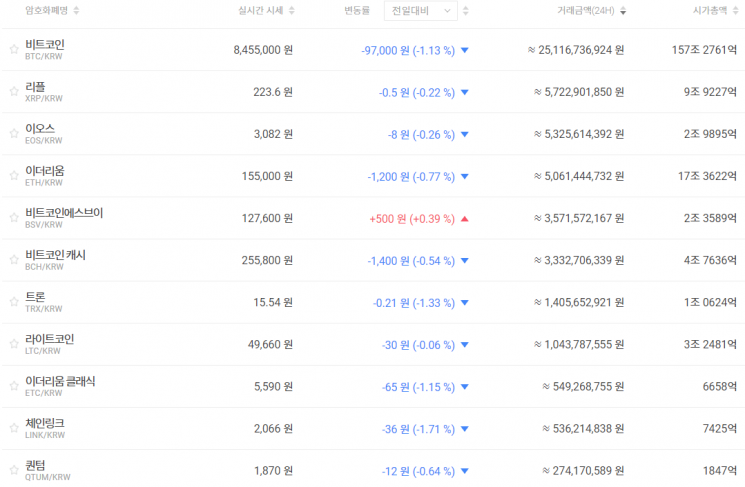Select the price 8,455,000 원
This screenshot has width=745, height=487.
click(x=263, y=50)
